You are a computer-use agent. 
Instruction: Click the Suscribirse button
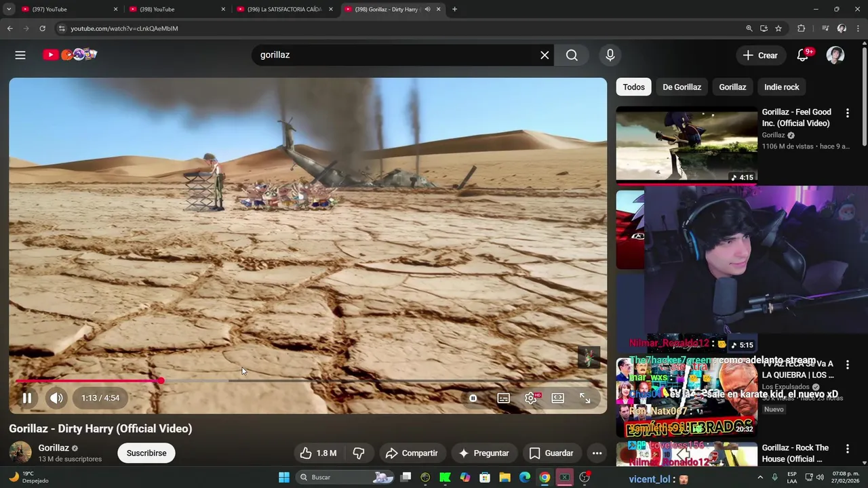click(146, 453)
